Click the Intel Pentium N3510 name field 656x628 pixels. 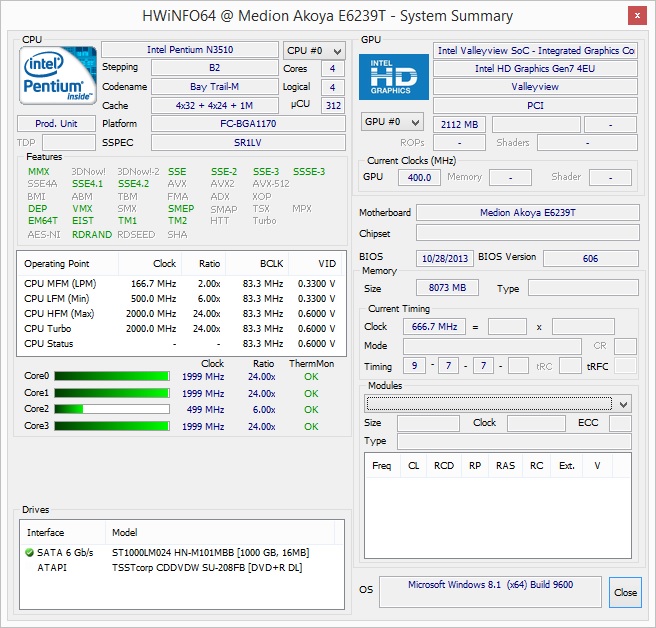click(x=190, y=50)
